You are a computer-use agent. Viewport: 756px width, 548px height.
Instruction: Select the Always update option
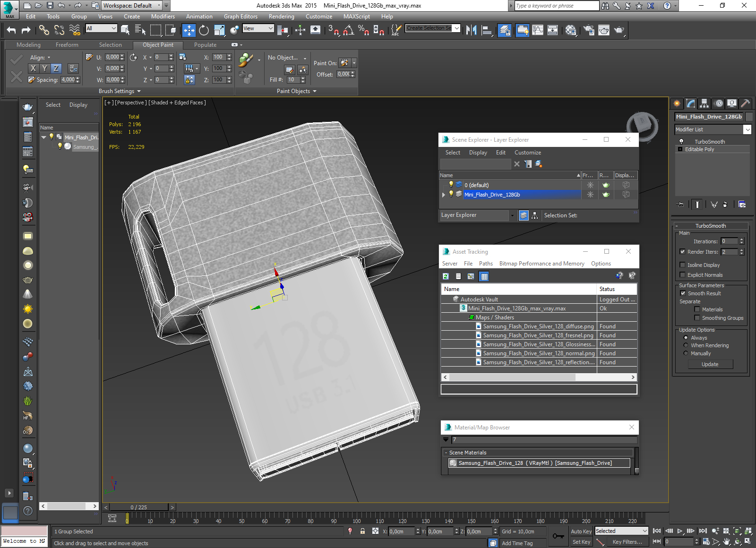(x=686, y=337)
